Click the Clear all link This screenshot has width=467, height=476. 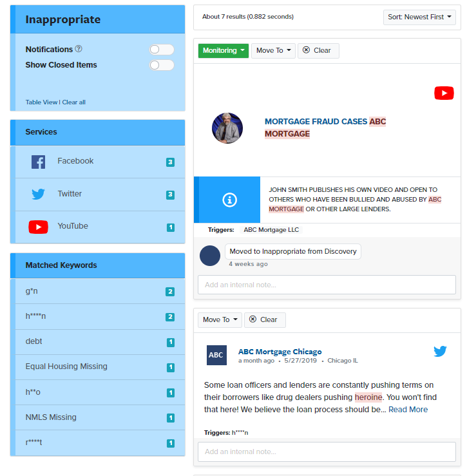click(x=74, y=102)
